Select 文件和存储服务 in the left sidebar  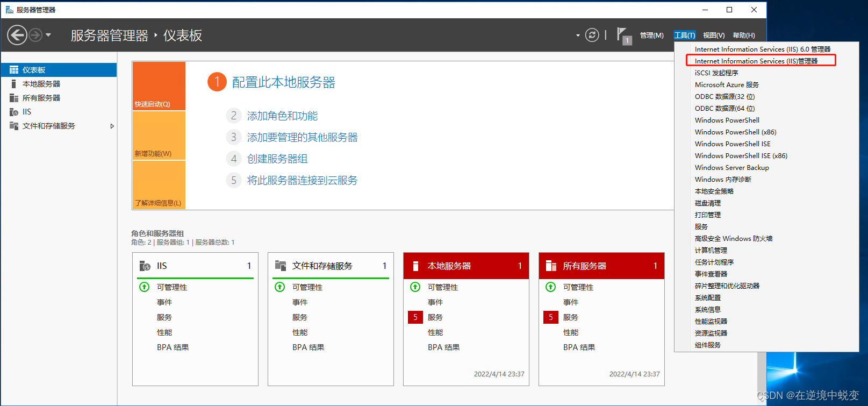pos(59,126)
